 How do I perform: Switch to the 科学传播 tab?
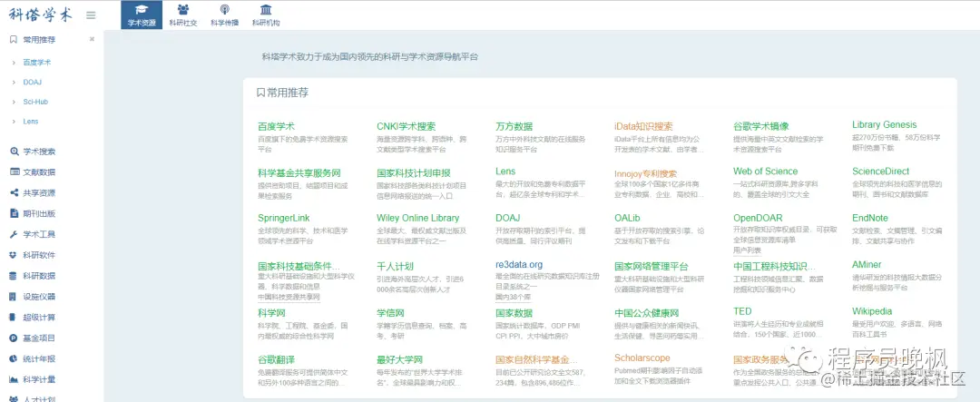tap(224, 15)
